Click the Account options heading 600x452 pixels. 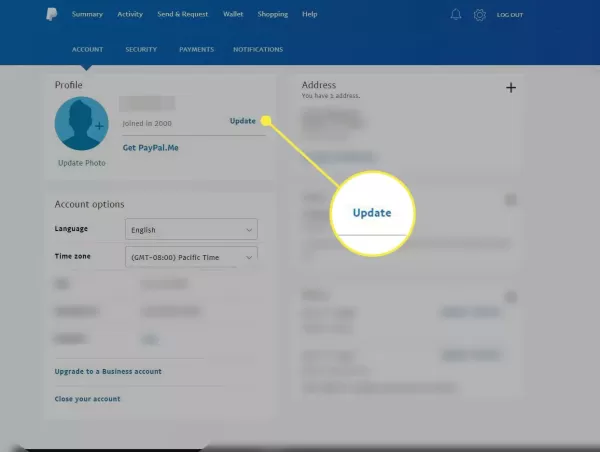(x=89, y=204)
